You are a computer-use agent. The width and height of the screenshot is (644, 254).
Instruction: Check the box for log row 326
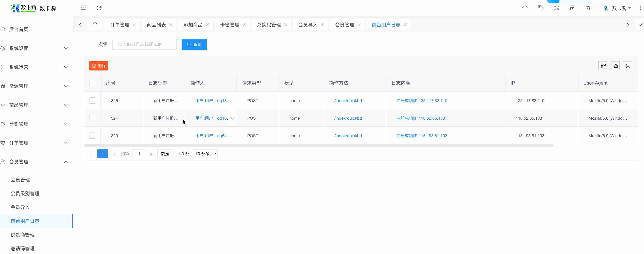coord(92,101)
